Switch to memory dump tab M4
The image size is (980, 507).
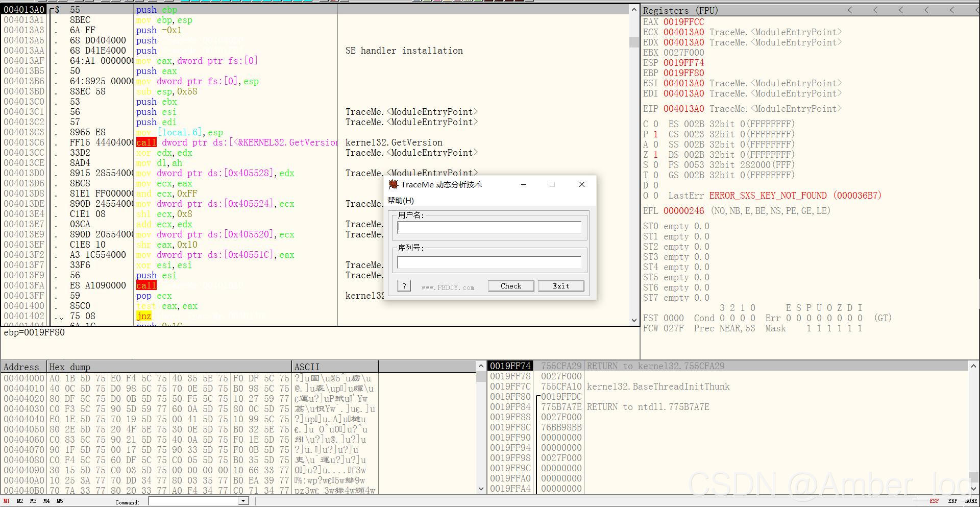click(x=46, y=501)
